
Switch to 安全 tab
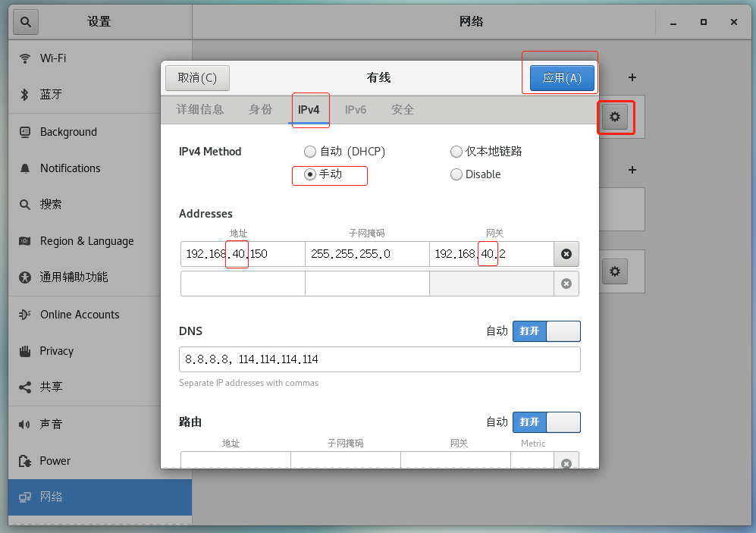coord(403,110)
